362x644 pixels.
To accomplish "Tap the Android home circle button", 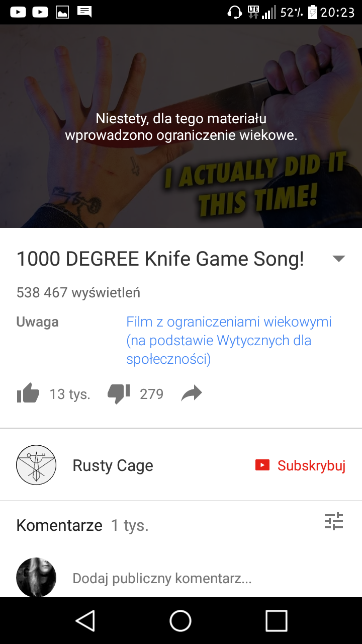I will coord(180,620).
